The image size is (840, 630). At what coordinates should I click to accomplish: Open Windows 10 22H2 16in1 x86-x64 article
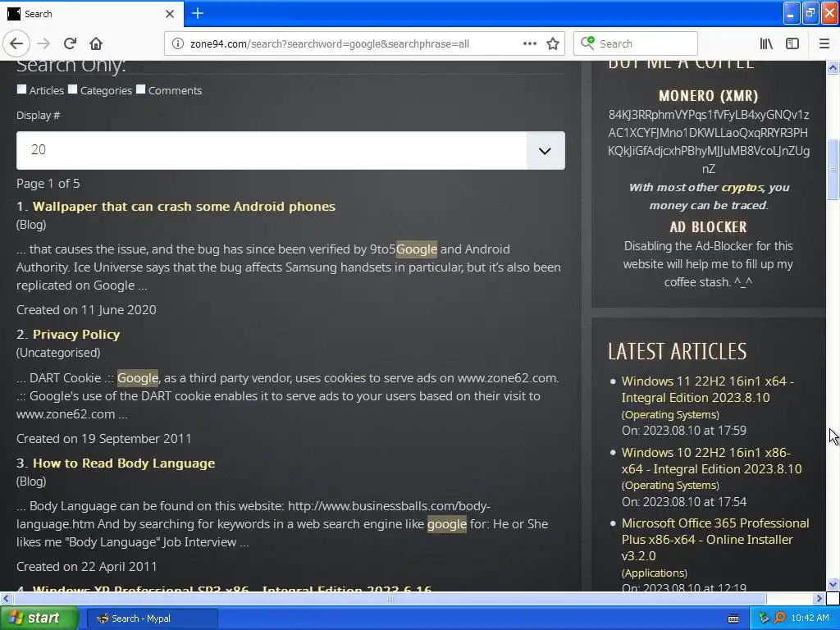point(711,461)
